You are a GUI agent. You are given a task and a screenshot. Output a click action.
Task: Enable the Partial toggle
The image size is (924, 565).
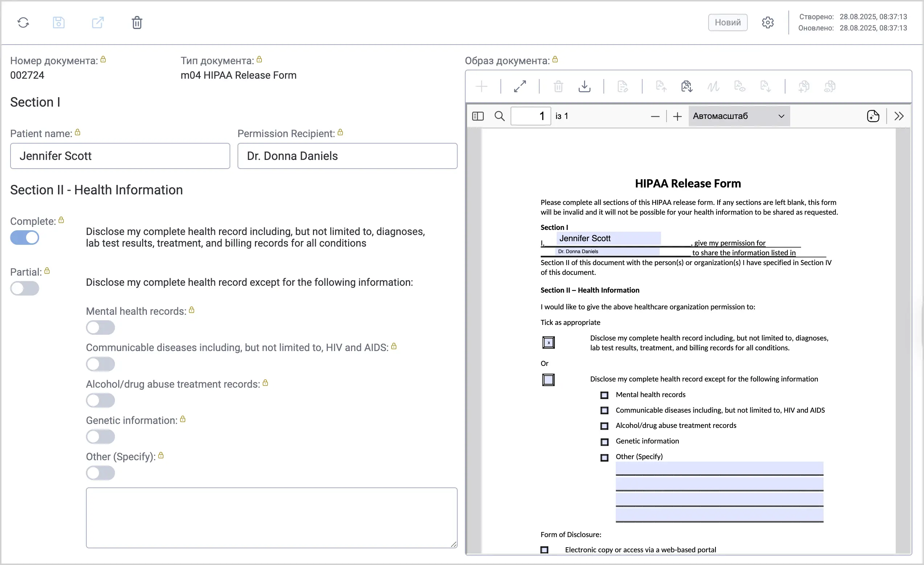pos(25,289)
